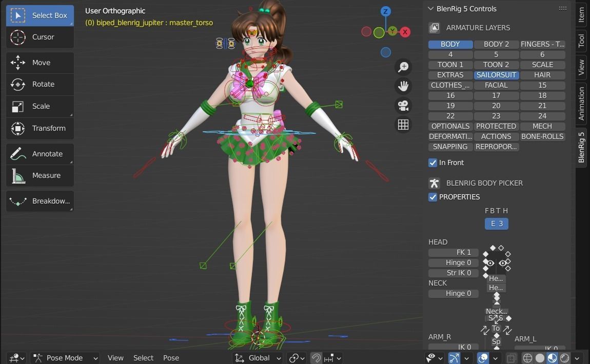Open the shading options dropdown arrow
Image resolution: width=590 pixels, height=364 pixels.
point(577,358)
